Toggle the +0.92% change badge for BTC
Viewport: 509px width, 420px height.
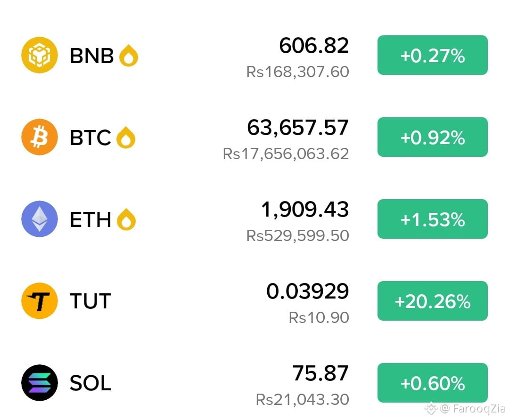432,137
